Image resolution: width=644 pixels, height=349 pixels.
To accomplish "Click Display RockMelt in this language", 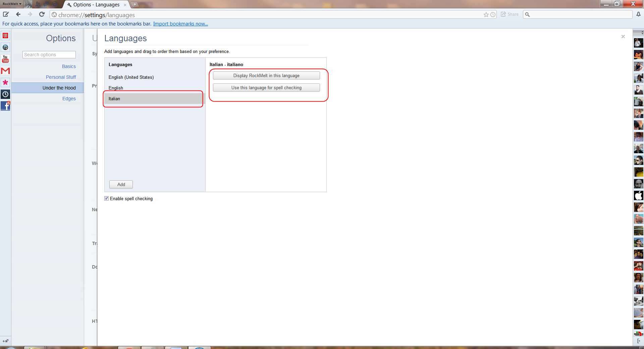I will pos(266,75).
